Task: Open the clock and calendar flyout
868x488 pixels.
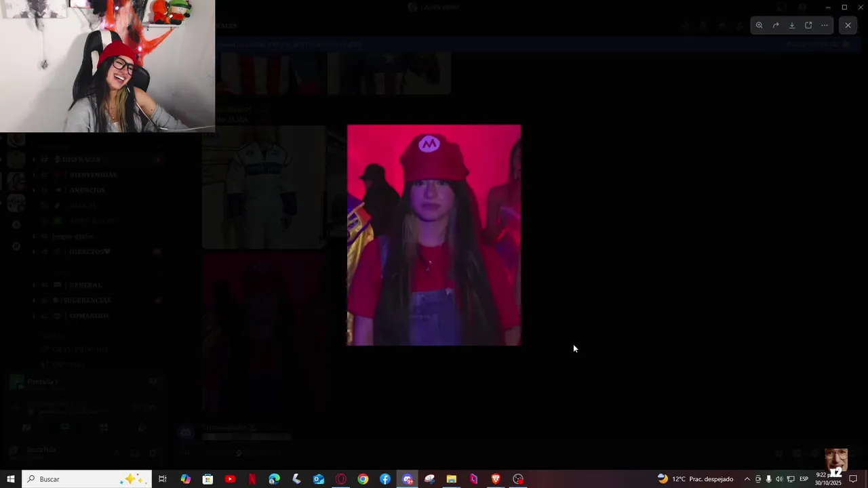Action: (x=828, y=479)
